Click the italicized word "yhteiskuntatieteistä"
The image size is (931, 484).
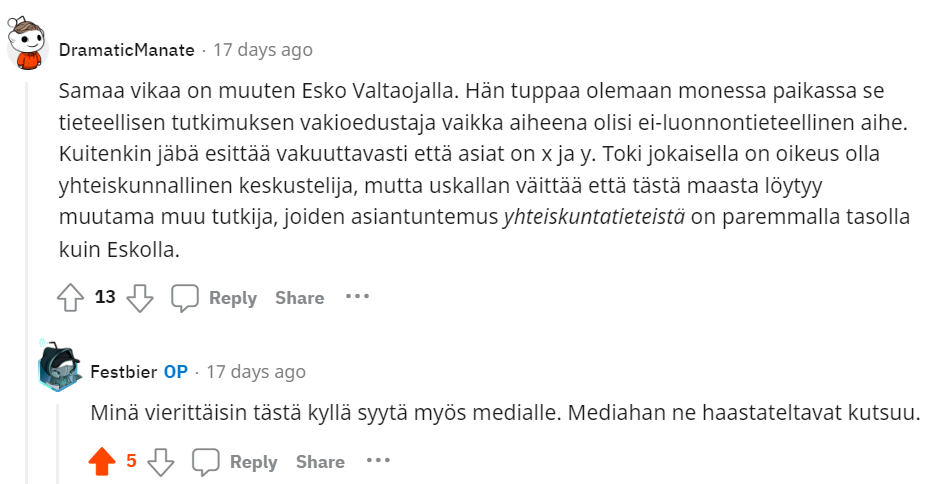point(594,218)
